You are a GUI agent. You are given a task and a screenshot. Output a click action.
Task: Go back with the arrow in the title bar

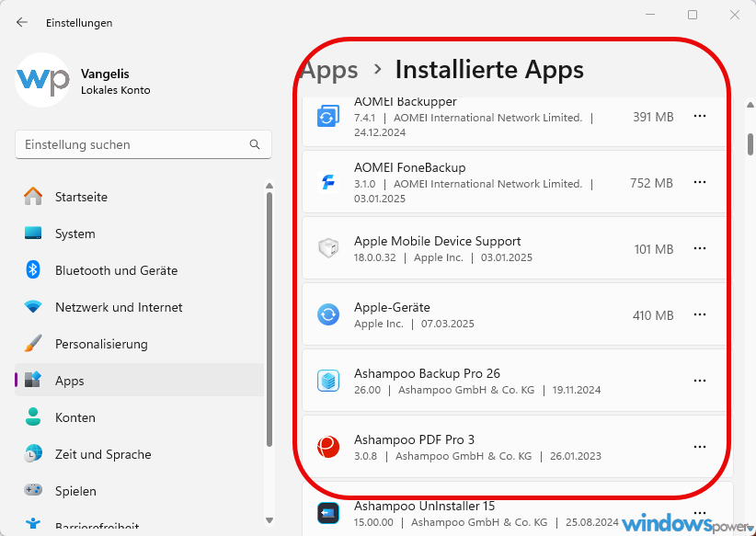[x=22, y=22]
